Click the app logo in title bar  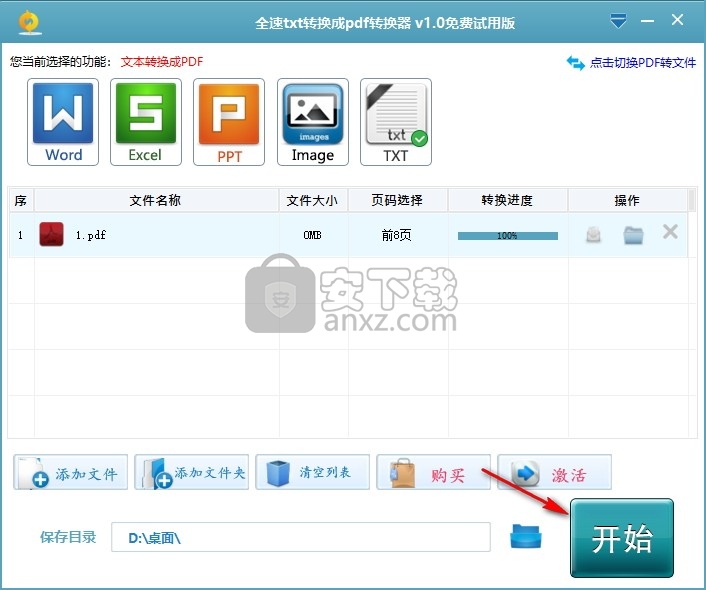tap(30, 22)
